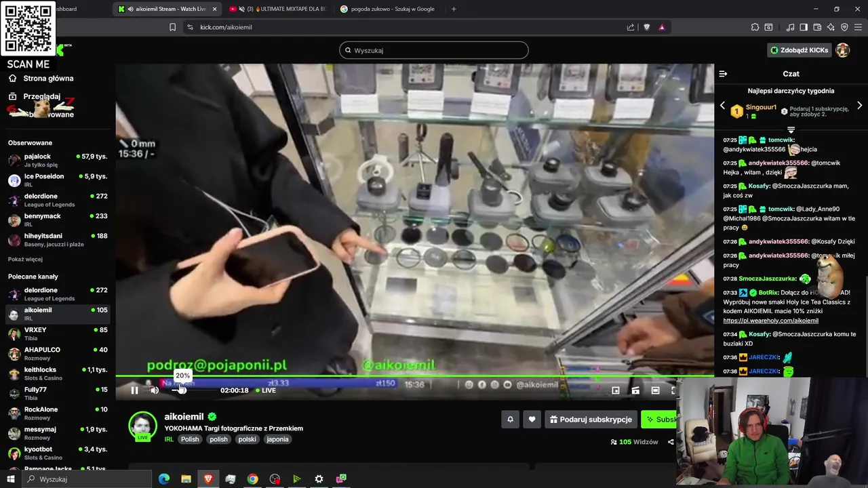Open Przeglądaj in sidebar

click(34, 96)
